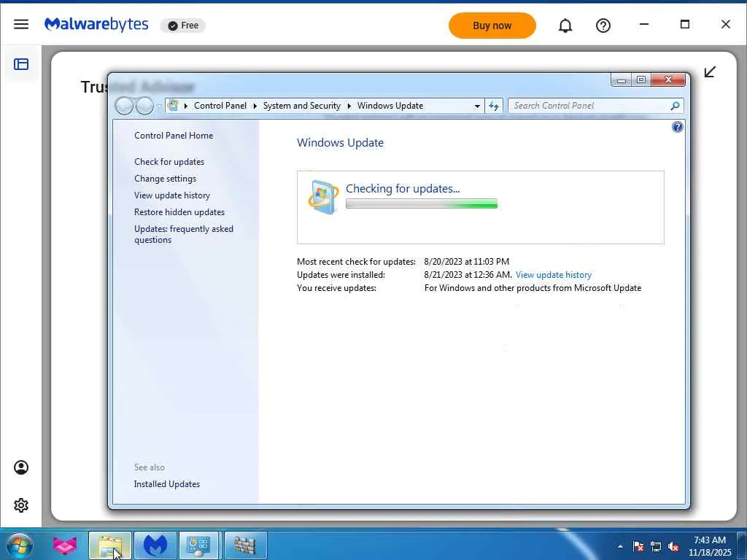Select System and Security in the breadcrumb
The image size is (747, 560).
point(301,106)
